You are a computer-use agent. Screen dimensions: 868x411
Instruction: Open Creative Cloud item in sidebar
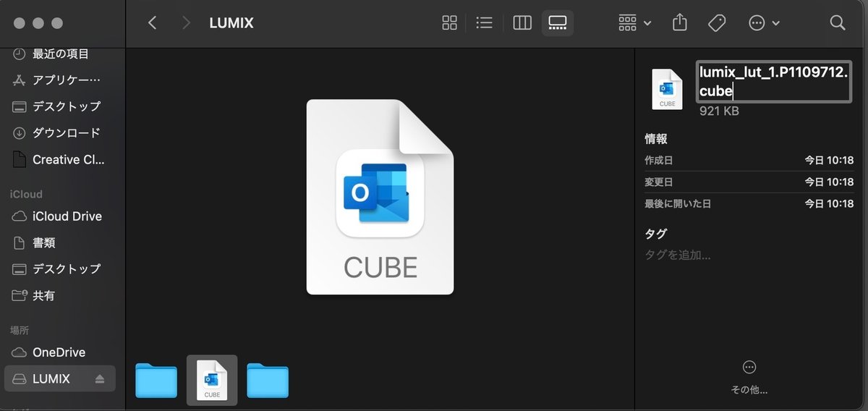60,160
